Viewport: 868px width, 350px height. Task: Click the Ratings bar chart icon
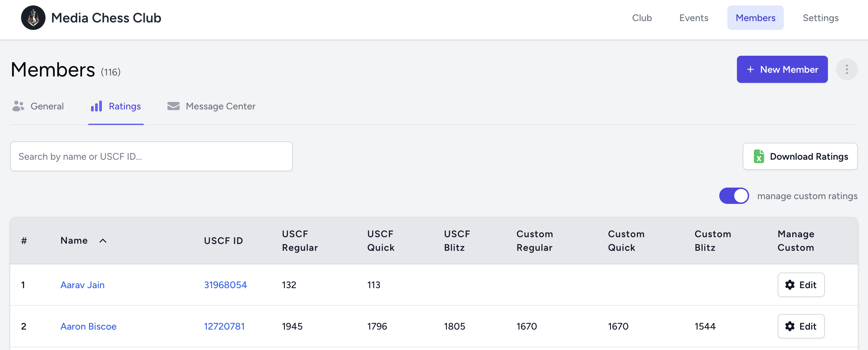point(96,106)
